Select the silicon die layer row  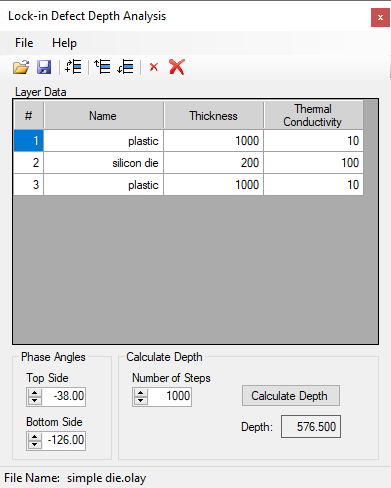(x=189, y=163)
